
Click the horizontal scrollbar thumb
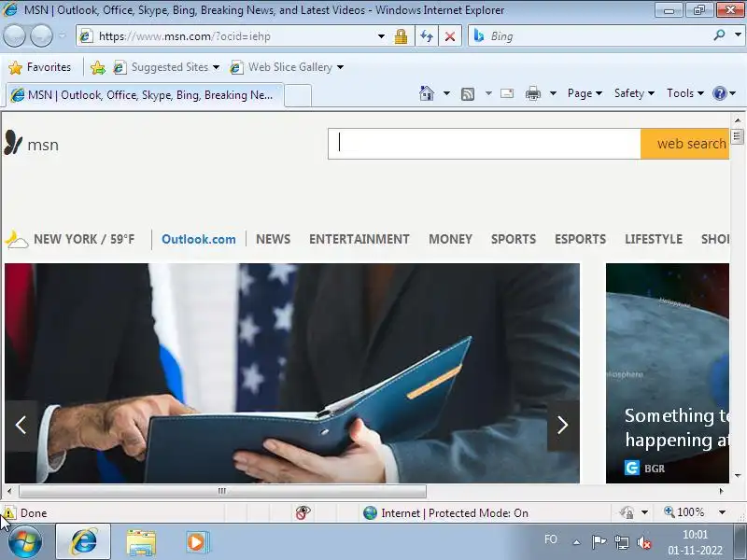[x=222, y=491]
